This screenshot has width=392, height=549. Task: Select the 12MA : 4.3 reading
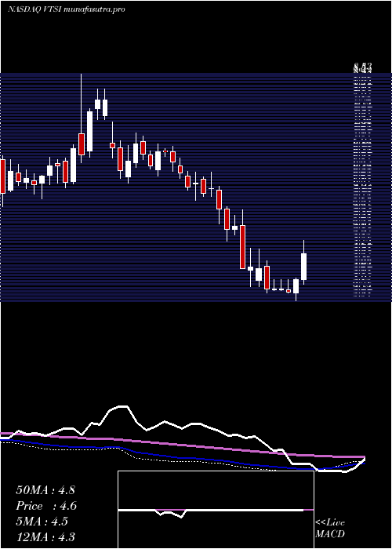45,537
